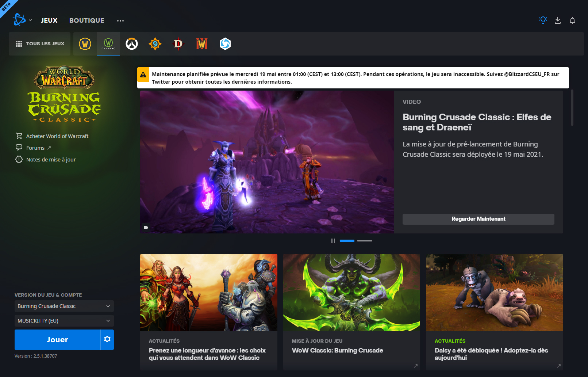Open the Notes de mise à jour link
Image resolution: width=588 pixels, height=377 pixels.
(x=51, y=160)
